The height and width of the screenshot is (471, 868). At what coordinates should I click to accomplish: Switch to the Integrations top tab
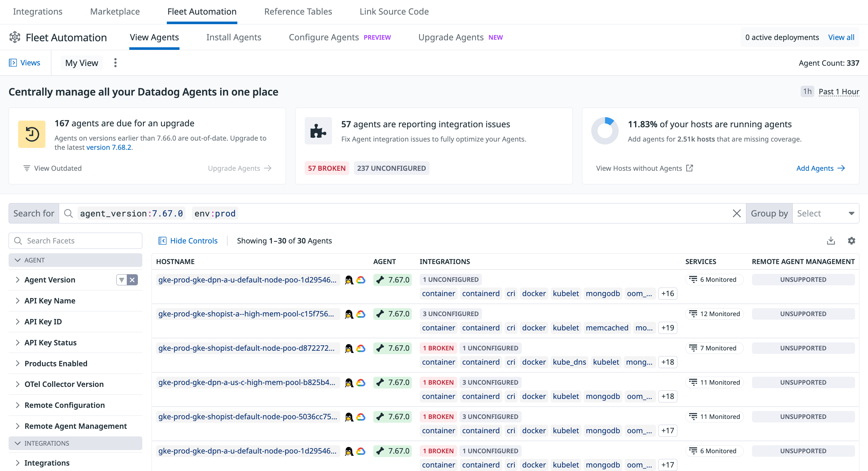pyautogui.click(x=38, y=11)
